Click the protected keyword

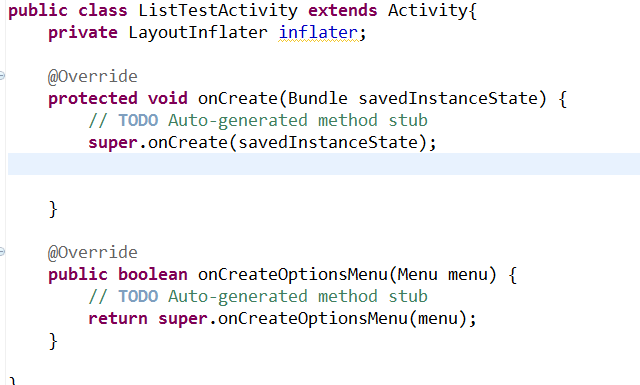click(93, 99)
